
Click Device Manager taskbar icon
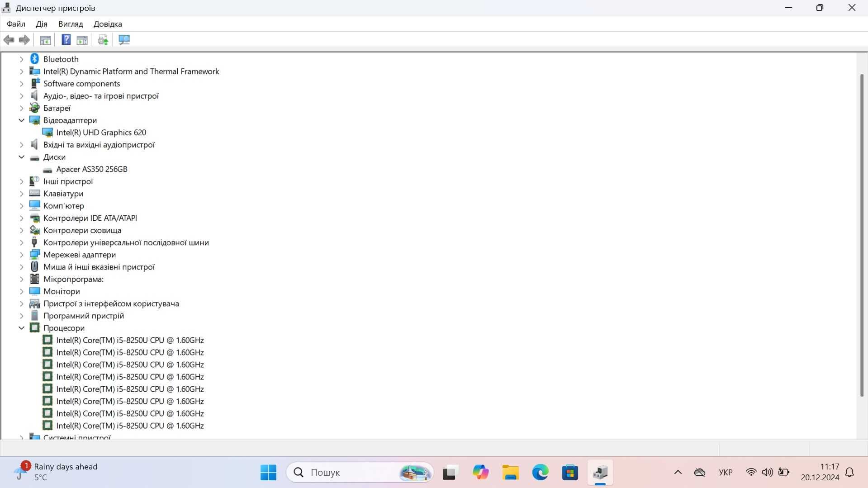click(600, 473)
